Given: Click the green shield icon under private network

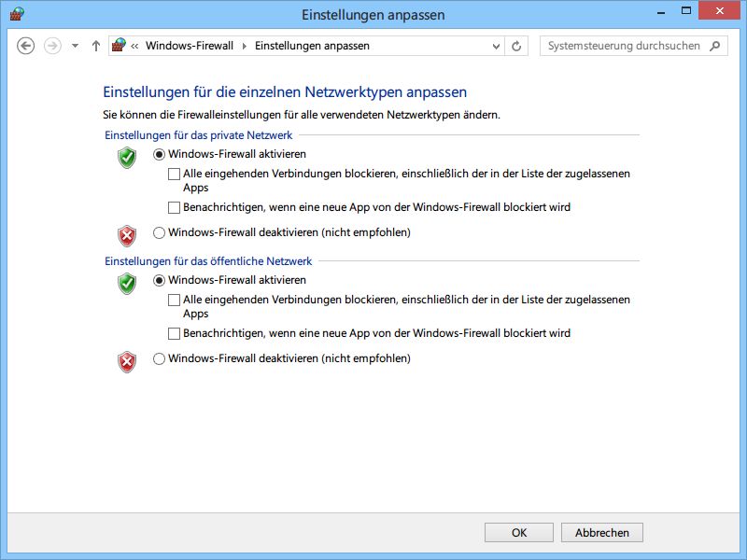Looking at the screenshot, I should 127,158.
